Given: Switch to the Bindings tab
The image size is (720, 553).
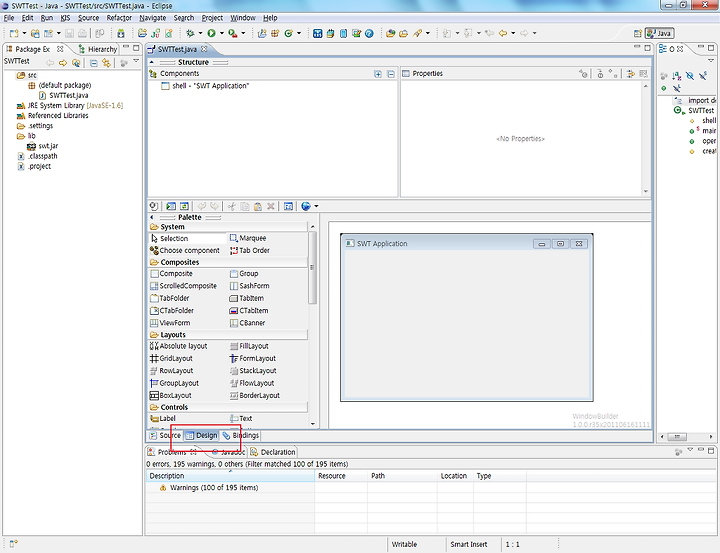Looking at the screenshot, I should tap(241, 435).
